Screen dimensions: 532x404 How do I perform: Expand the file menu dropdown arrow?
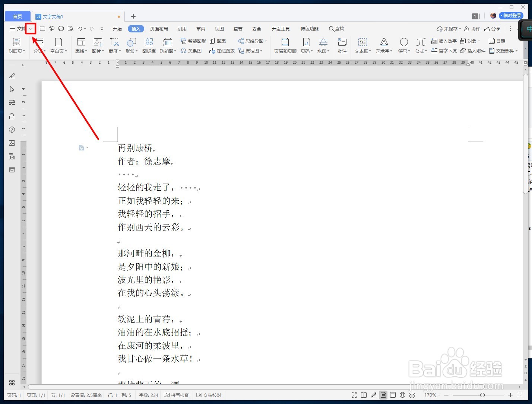[31, 28]
